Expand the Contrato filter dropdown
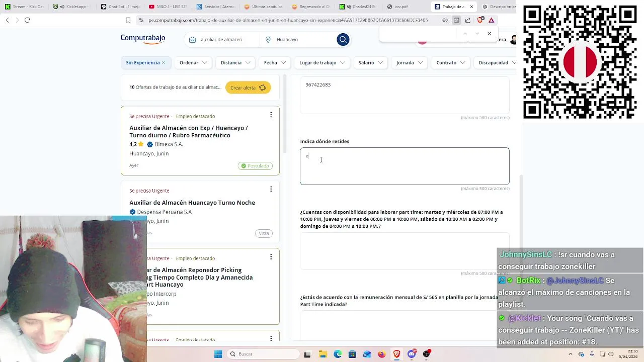This screenshot has height=362, width=644. point(451,63)
